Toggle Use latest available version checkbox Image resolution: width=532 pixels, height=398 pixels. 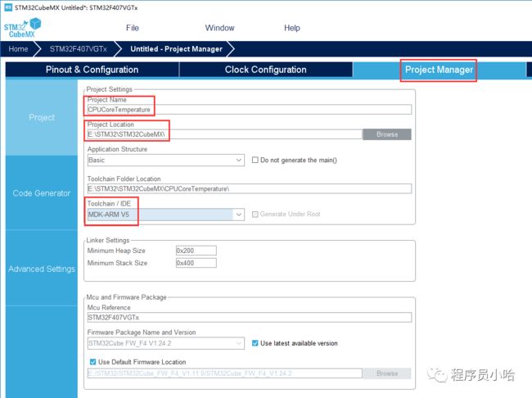[255, 343]
